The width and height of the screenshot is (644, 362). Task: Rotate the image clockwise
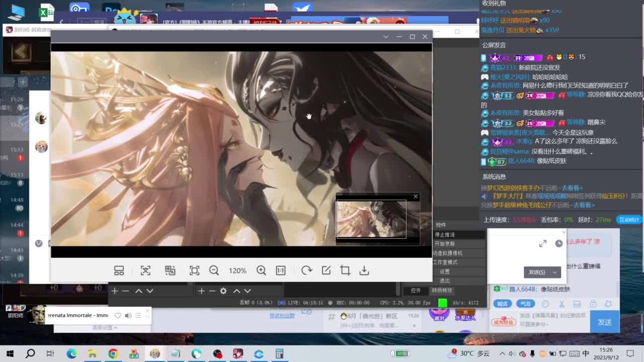point(306,270)
